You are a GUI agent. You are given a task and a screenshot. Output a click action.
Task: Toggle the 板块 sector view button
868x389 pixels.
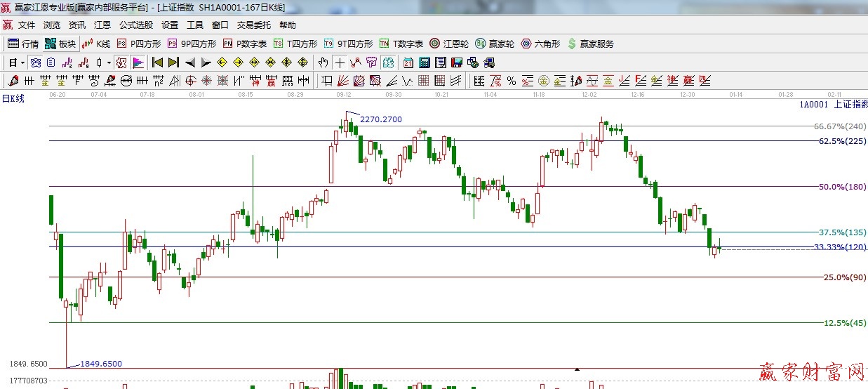(60, 44)
